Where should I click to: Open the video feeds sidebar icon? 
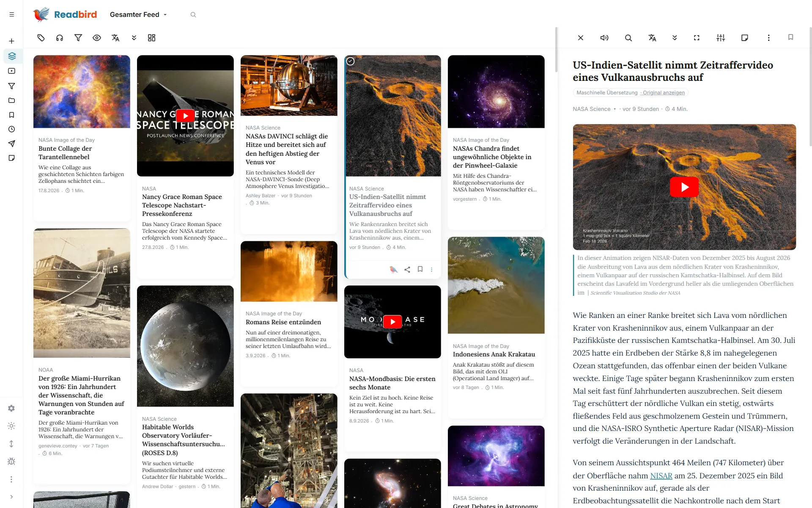(x=11, y=71)
